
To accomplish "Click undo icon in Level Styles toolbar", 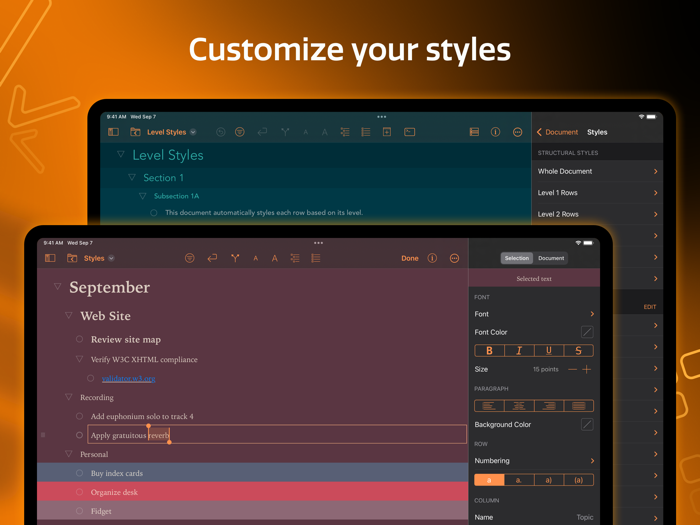I will pos(221,132).
